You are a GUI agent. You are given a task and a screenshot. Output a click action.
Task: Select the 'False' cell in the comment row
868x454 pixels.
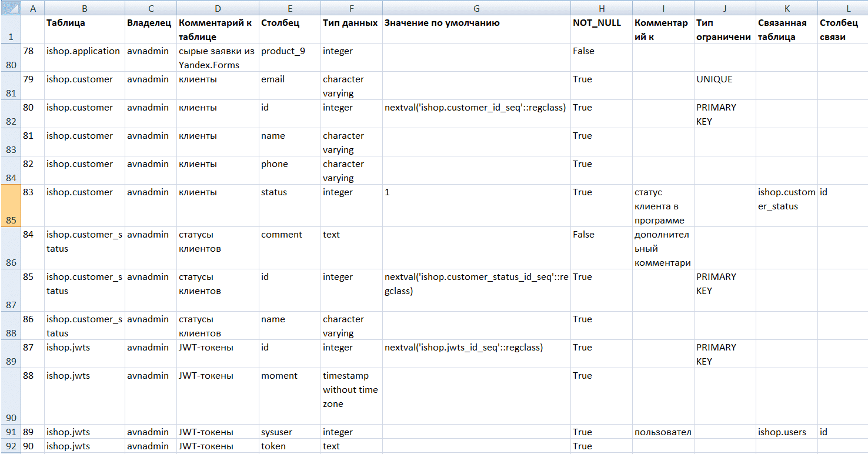point(601,248)
